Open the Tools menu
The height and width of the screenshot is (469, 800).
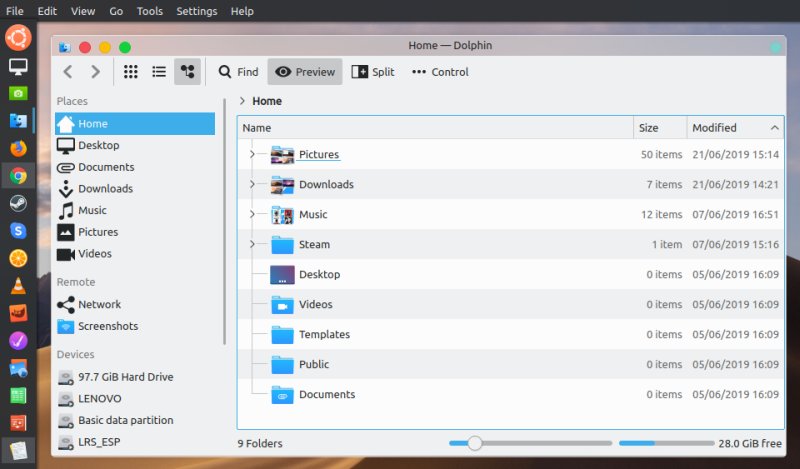[150, 11]
